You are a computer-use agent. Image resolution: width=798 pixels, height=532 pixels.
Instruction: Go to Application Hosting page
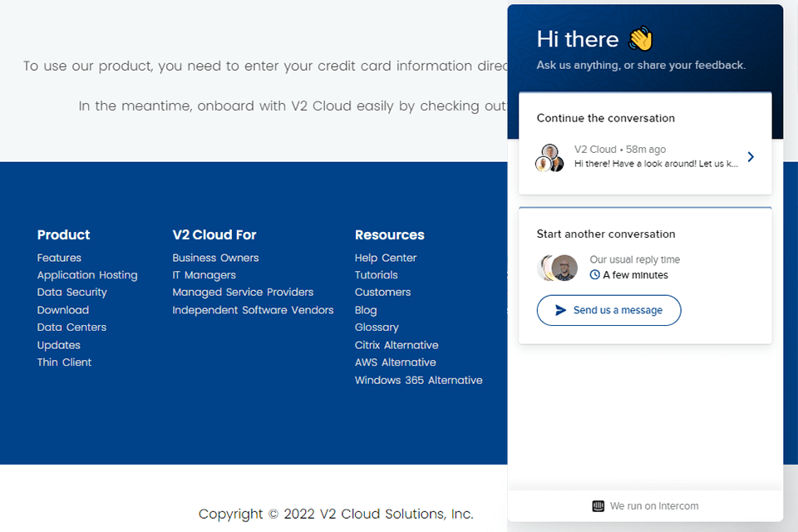pyautogui.click(x=87, y=275)
